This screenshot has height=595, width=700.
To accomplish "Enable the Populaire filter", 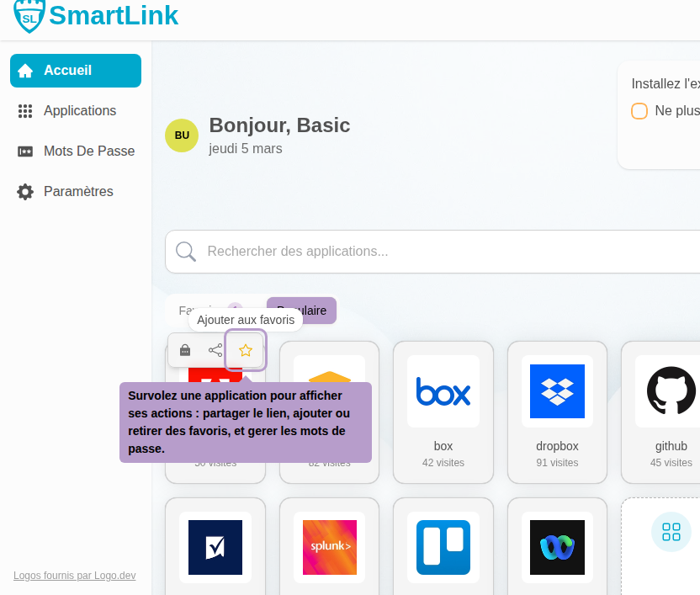I will tap(301, 311).
